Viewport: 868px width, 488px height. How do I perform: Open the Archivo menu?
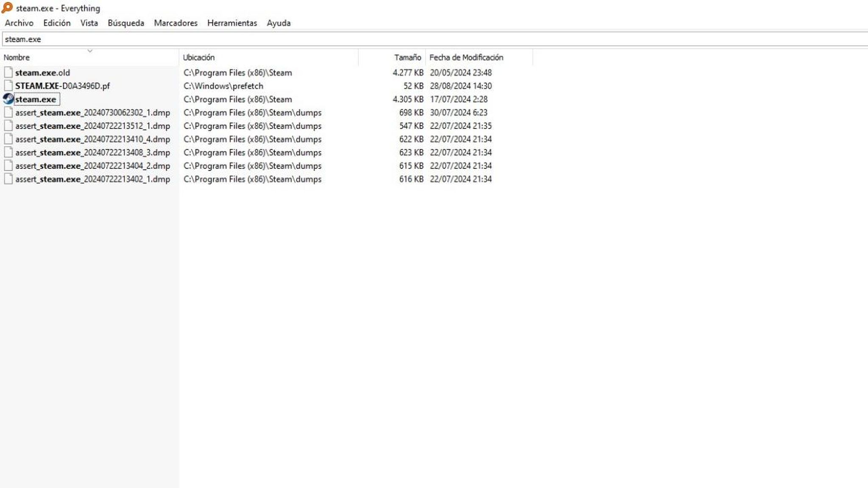[x=19, y=23]
